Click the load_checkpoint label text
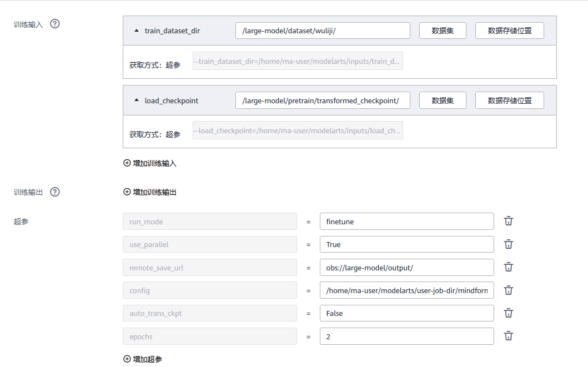This screenshot has height=367, width=588. 172,100
